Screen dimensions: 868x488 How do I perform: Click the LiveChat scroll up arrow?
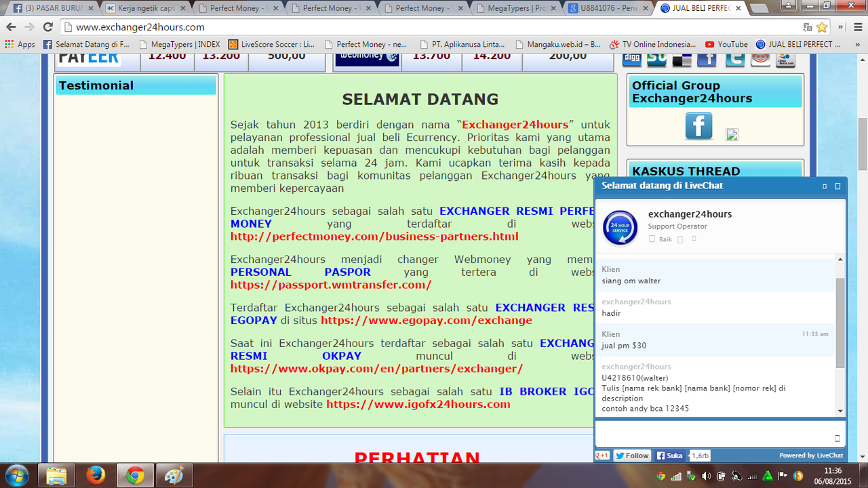click(x=841, y=259)
